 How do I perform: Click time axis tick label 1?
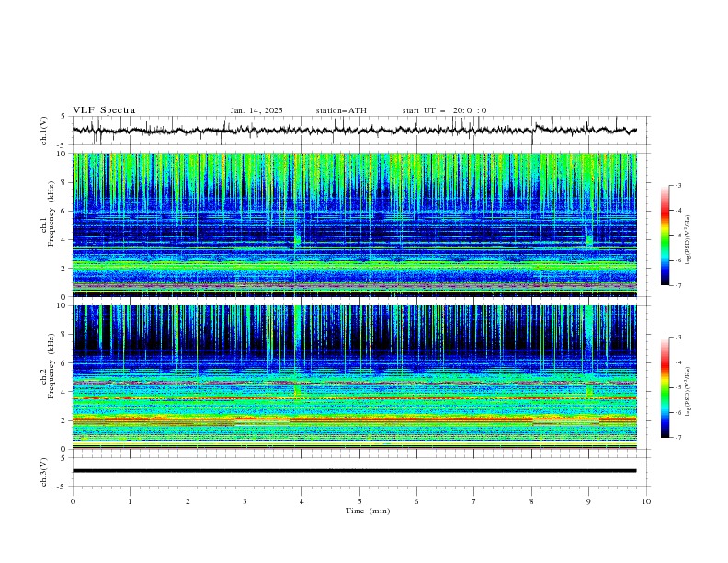click(130, 501)
